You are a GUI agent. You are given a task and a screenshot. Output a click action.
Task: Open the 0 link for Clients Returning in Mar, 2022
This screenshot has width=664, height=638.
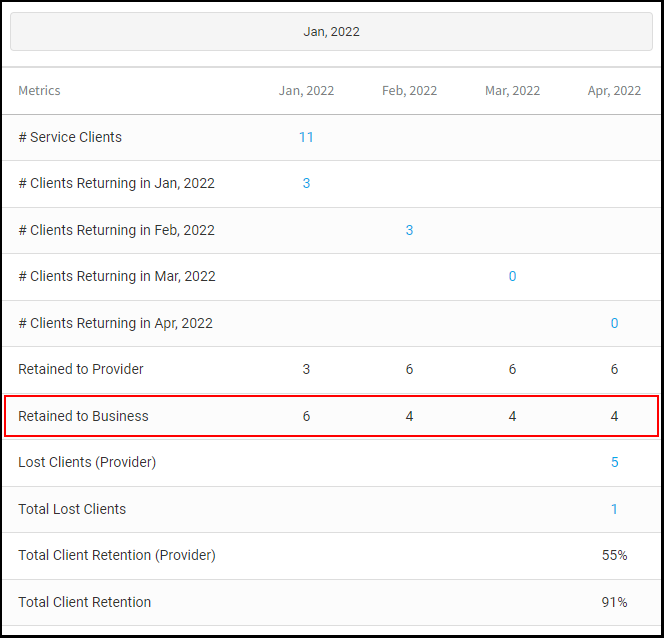coord(512,276)
